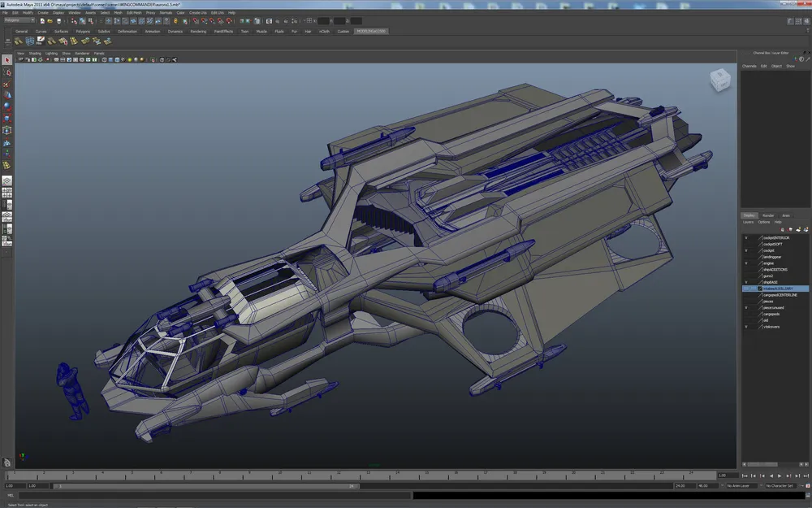Toggle visibility of cockpitINTERIOR layer
The width and height of the screenshot is (812, 508).
tap(746, 238)
